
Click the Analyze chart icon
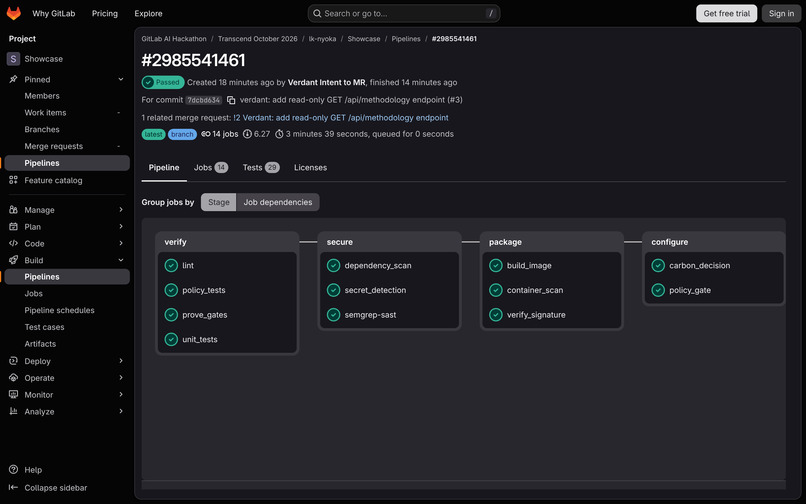tap(13, 411)
